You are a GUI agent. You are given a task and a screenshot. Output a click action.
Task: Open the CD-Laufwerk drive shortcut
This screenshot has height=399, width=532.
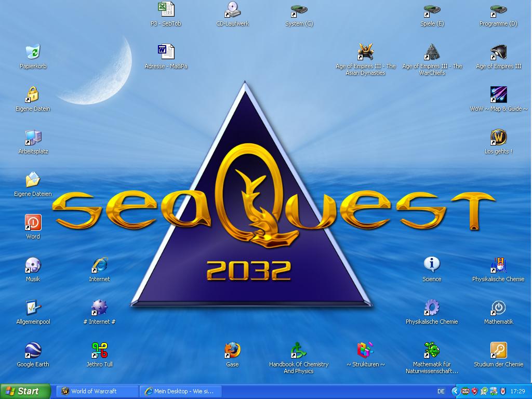pyautogui.click(x=232, y=10)
